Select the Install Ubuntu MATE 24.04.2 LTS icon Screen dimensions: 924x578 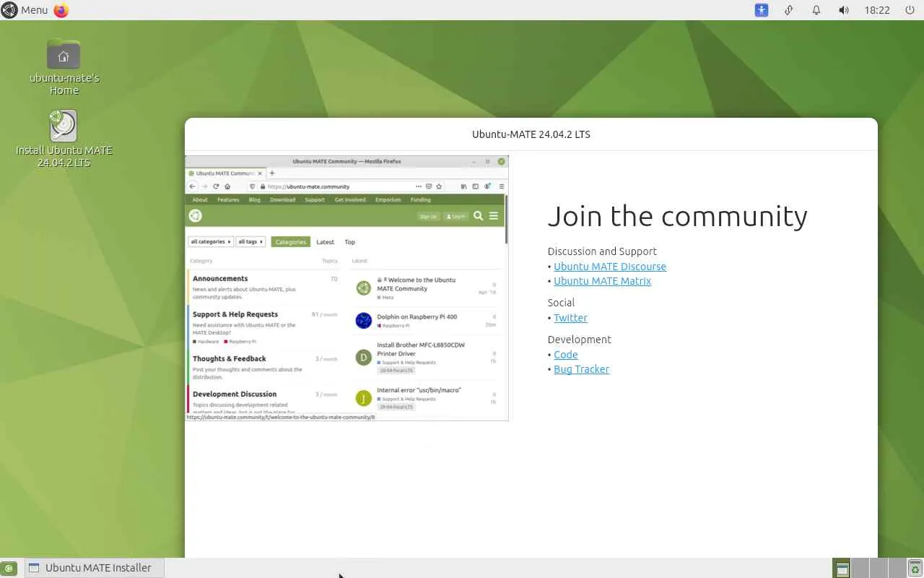point(64,139)
